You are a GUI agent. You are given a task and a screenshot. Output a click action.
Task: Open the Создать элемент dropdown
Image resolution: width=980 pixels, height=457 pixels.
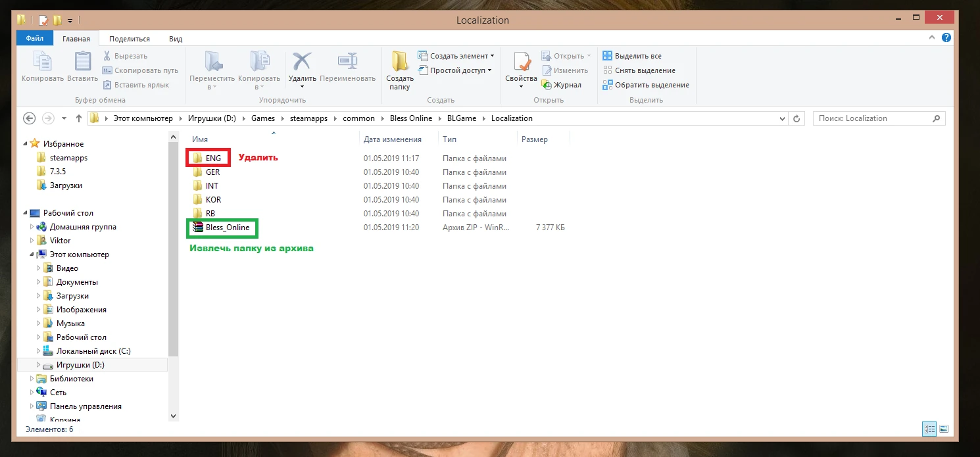tap(456, 56)
